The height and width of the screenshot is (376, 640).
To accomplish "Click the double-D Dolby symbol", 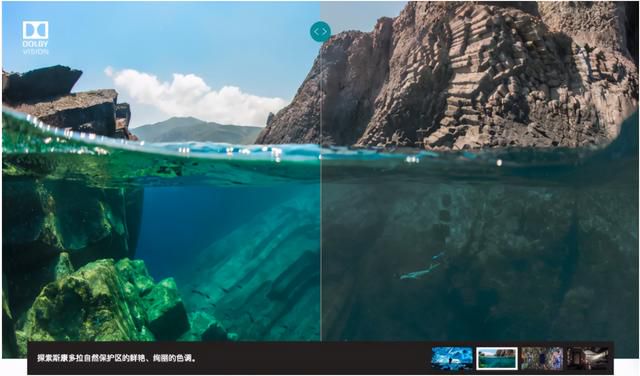I will tap(36, 30).
